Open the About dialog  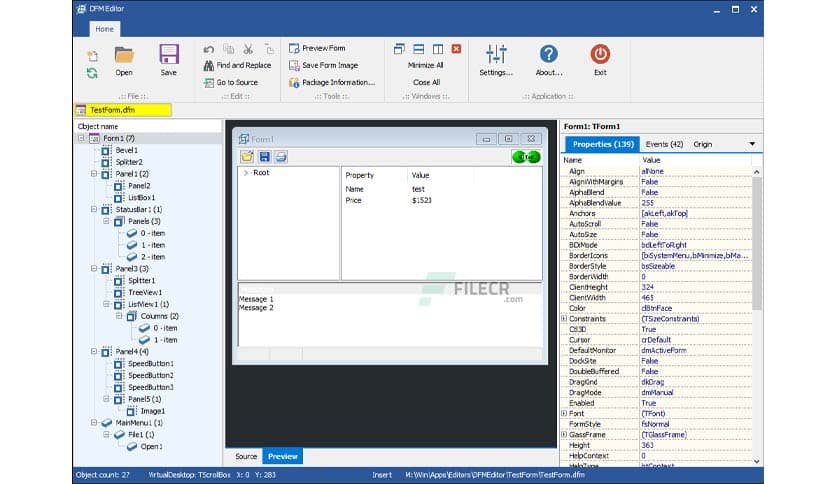(x=549, y=61)
